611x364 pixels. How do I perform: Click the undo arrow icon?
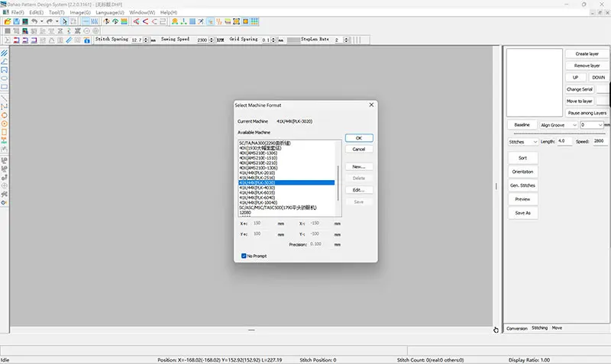click(34, 21)
